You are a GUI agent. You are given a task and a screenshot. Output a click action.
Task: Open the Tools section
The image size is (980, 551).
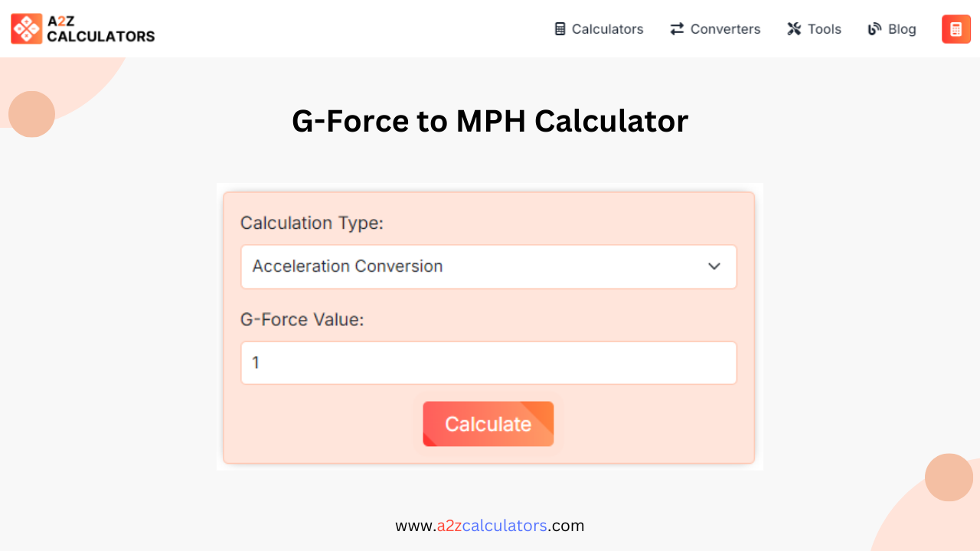[814, 28]
